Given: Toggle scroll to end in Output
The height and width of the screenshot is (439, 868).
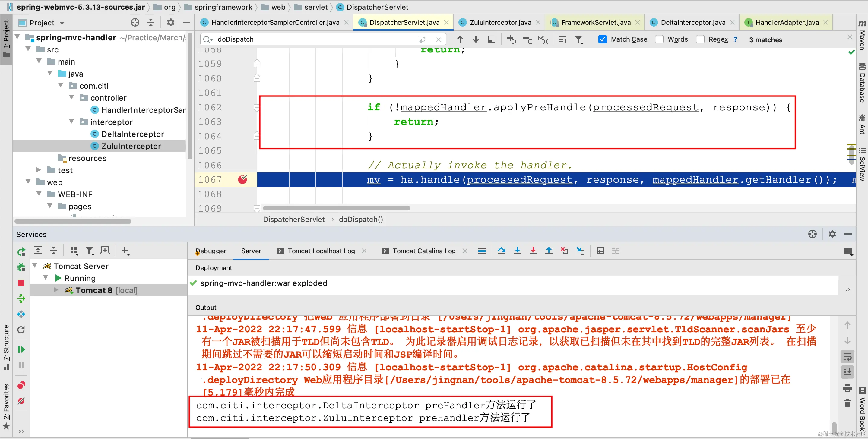Looking at the screenshot, I should click(847, 372).
